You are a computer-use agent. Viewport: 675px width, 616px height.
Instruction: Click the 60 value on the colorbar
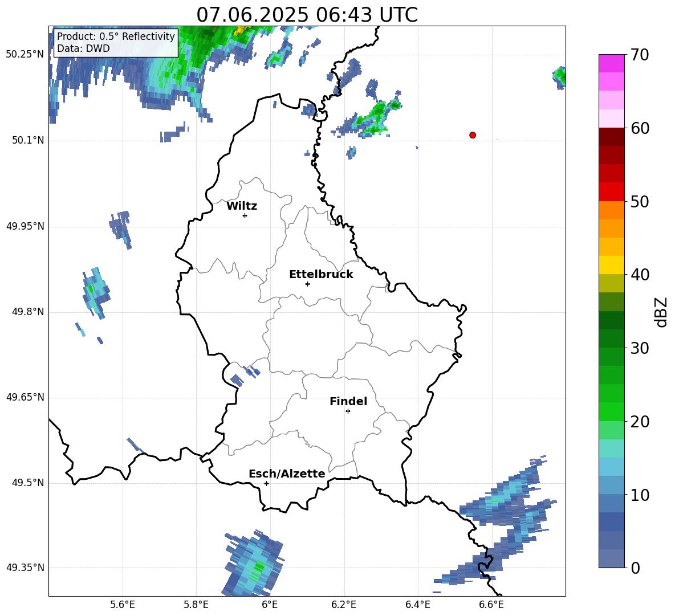(x=639, y=128)
